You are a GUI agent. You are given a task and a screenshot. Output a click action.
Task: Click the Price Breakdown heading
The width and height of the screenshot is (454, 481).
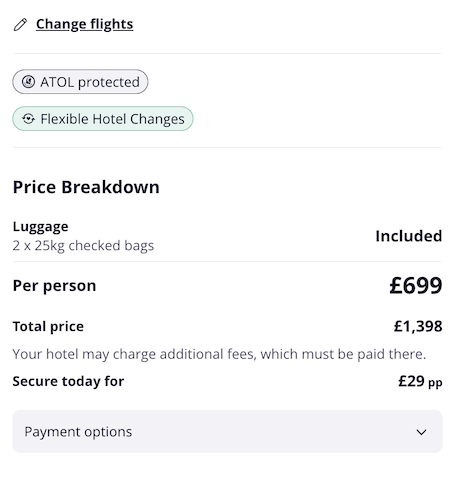pyautogui.click(x=86, y=187)
